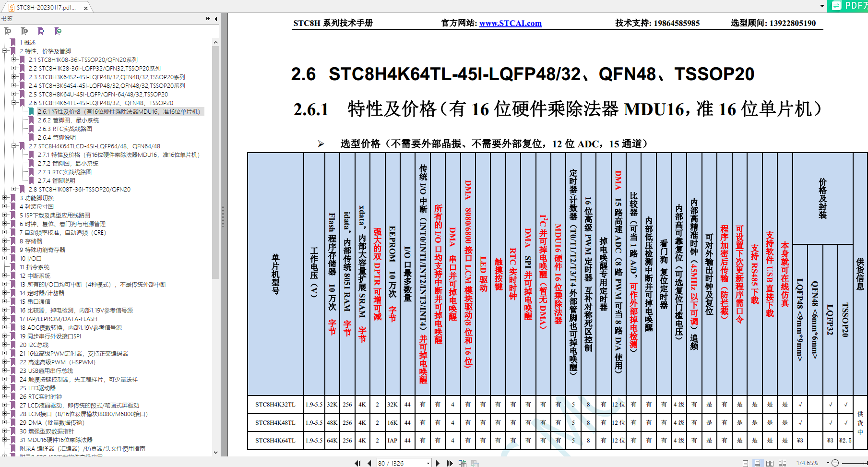Screen dimensions: 868x467
Task: Click the 'IAP' cell in the EEPROM column
Action: click(x=392, y=440)
